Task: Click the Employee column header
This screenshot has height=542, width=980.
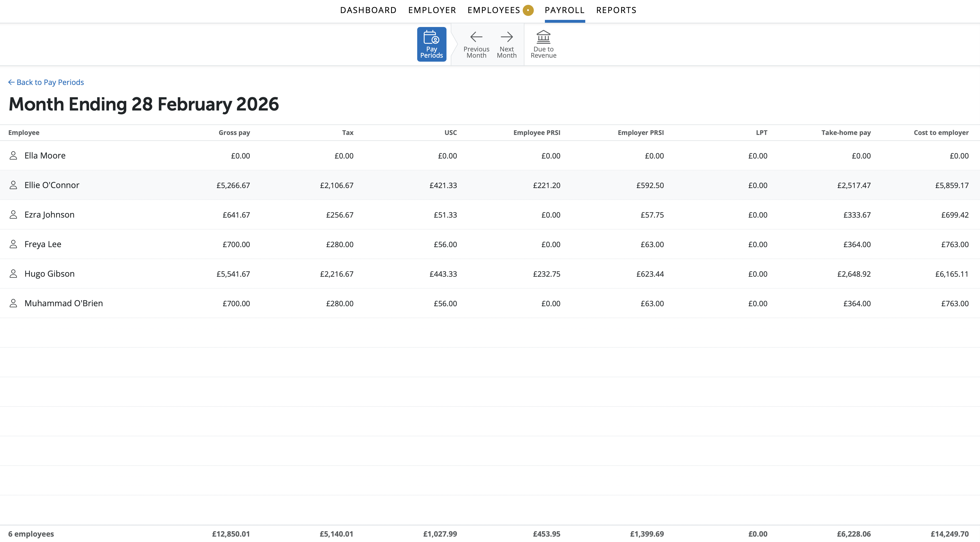Action: (x=24, y=133)
